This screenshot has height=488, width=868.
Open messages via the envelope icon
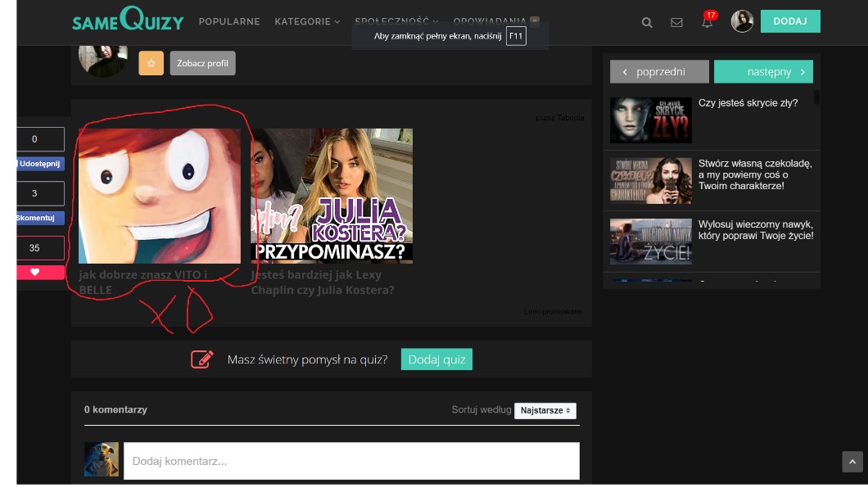(x=676, y=22)
